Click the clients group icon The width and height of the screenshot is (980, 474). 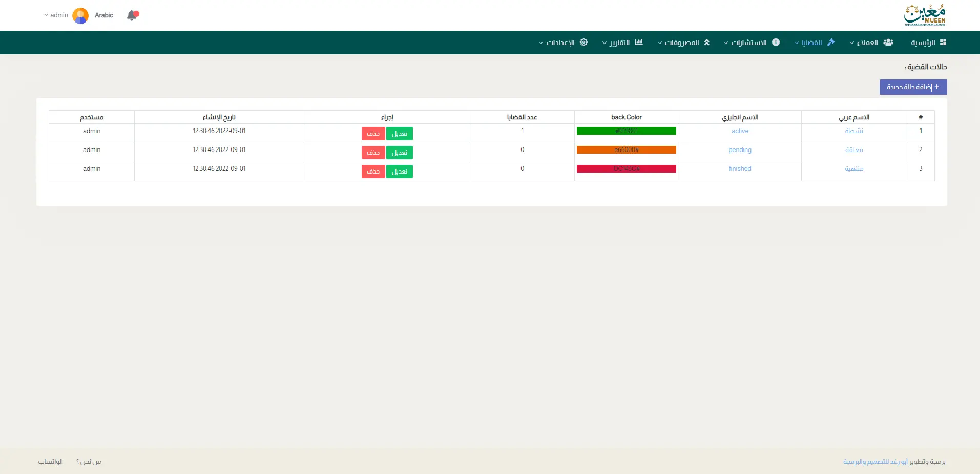(888, 42)
